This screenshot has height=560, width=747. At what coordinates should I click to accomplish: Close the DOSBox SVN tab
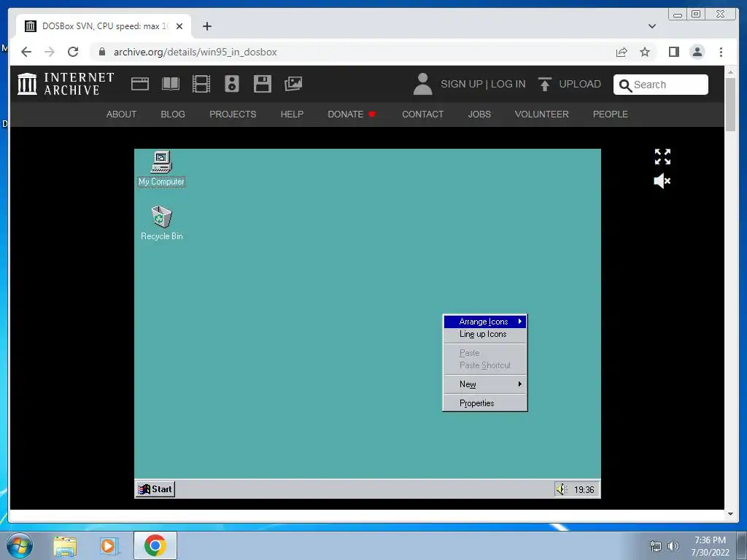click(179, 26)
